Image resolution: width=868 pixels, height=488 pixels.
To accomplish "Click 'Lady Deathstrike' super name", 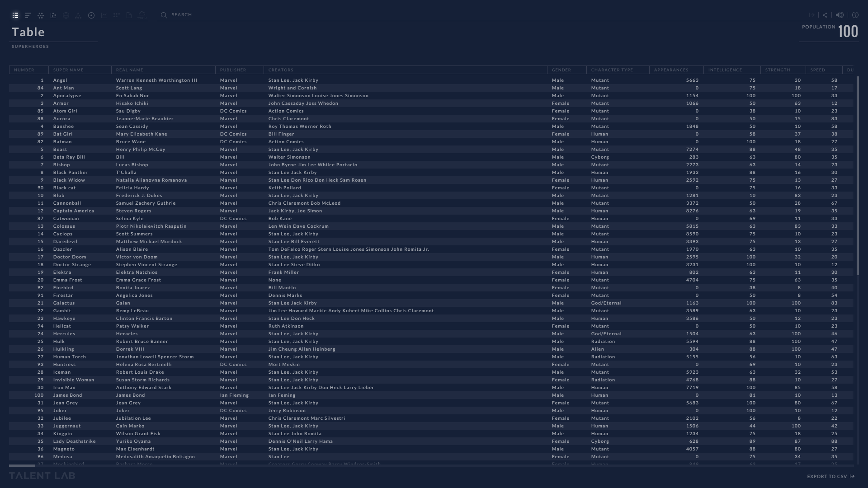I will pyautogui.click(x=74, y=441).
